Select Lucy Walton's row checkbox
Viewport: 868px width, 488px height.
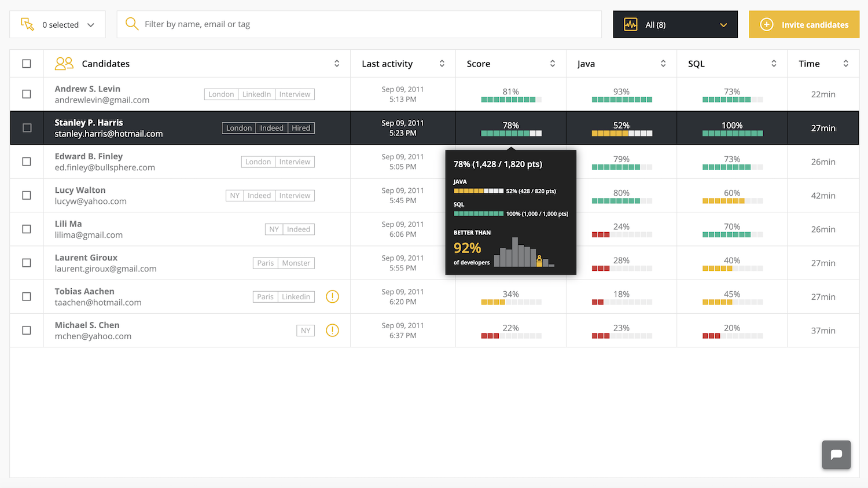(x=27, y=195)
